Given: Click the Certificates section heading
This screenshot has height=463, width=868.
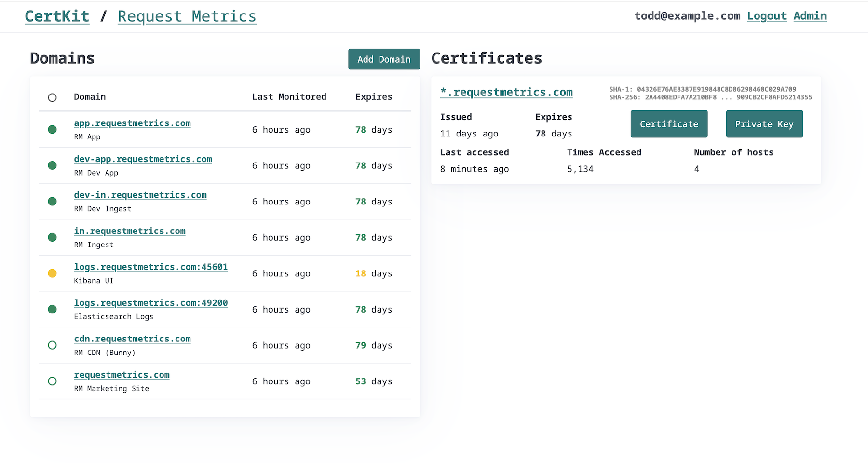Looking at the screenshot, I should [487, 58].
